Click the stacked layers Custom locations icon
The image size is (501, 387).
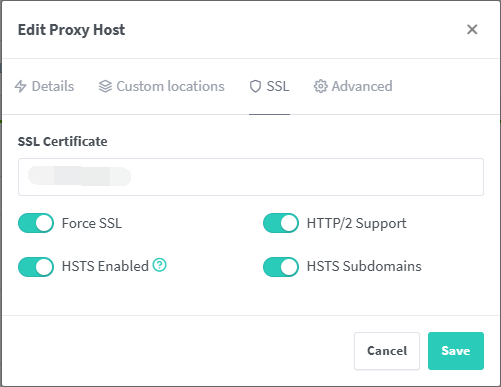[105, 86]
